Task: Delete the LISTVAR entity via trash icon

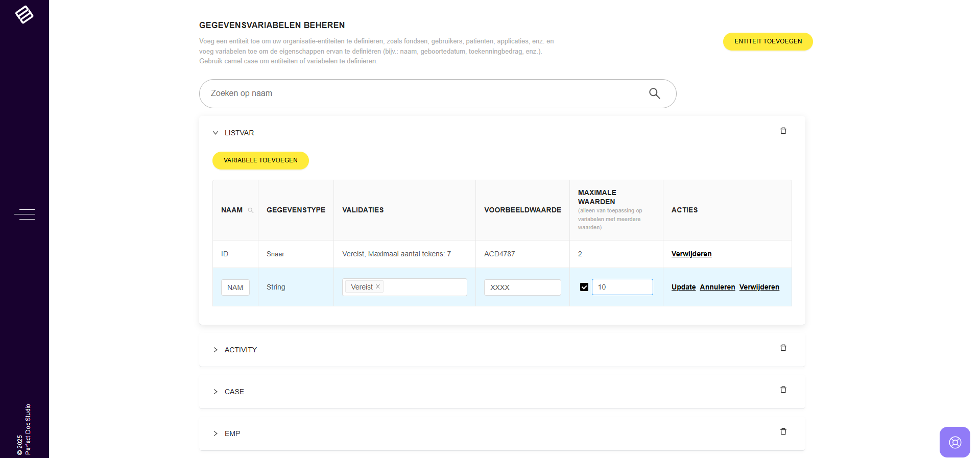Action: coord(783,131)
